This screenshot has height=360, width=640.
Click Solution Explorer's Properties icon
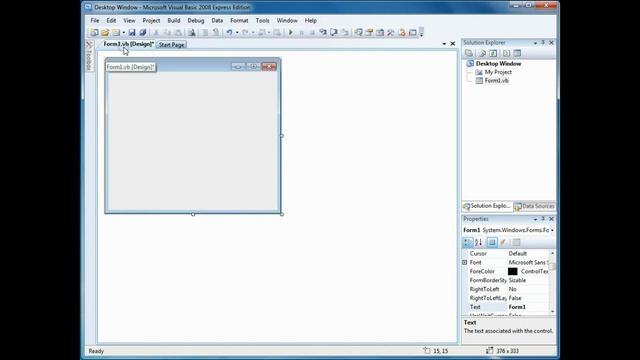click(469, 53)
